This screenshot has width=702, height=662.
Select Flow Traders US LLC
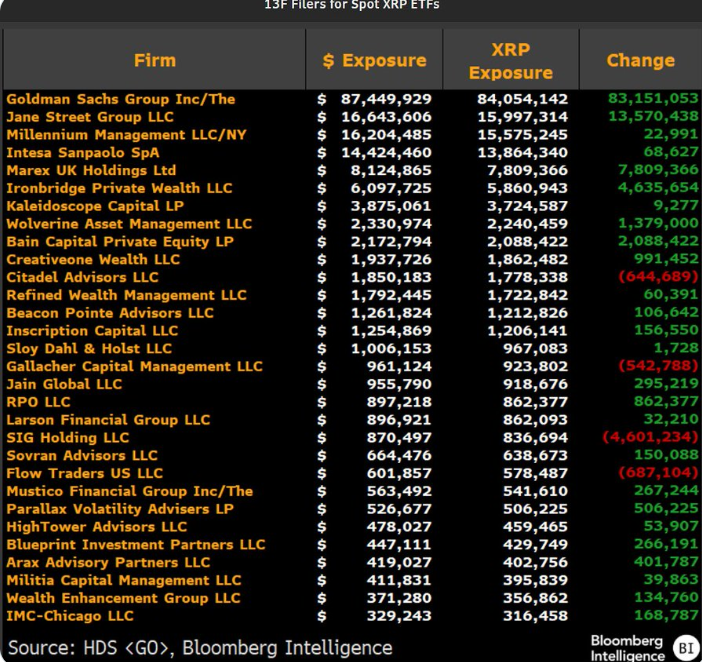tap(85, 474)
